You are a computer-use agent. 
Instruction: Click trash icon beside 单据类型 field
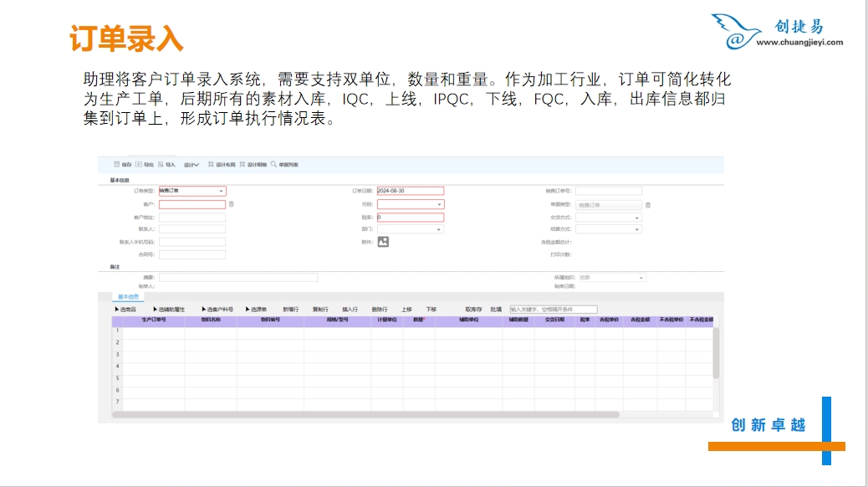647,205
